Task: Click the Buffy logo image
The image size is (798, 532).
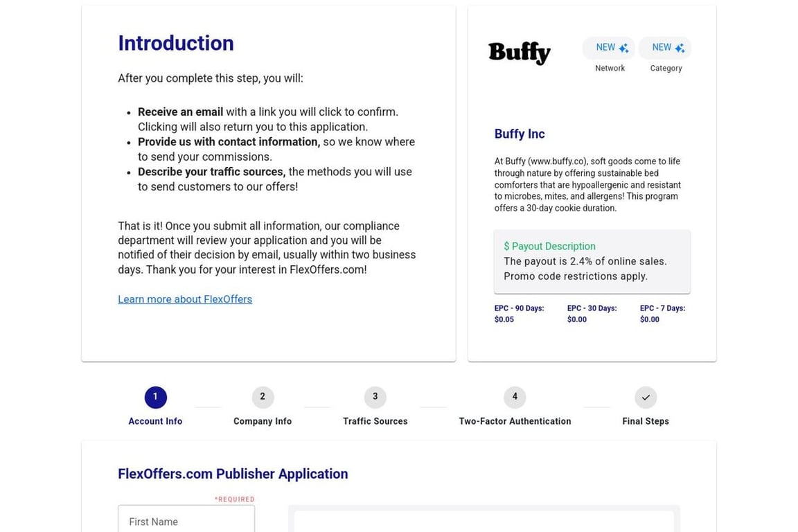Action: [x=519, y=53]
